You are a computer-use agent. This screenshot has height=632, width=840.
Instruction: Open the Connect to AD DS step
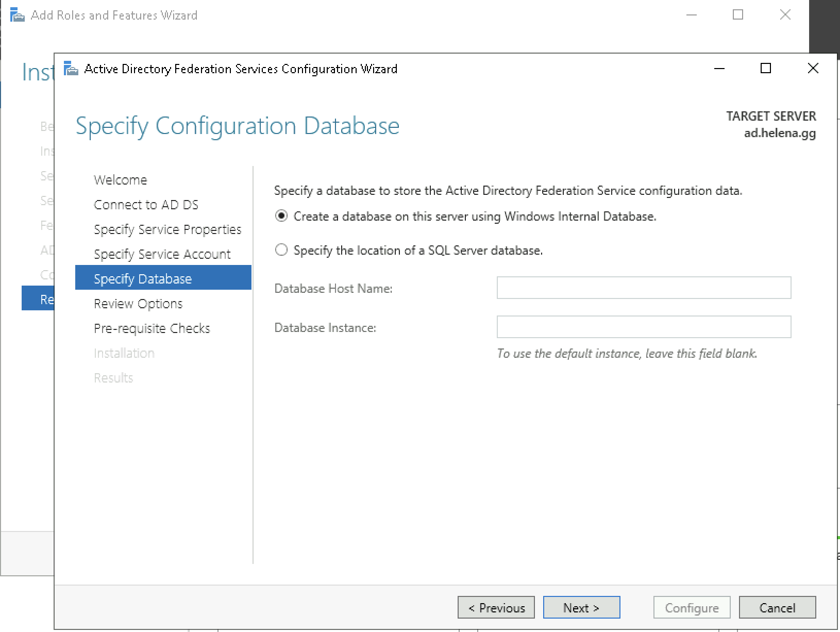point(146,205)
